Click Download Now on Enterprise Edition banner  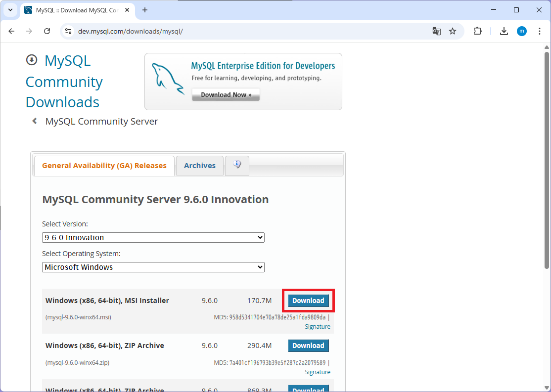(226, 95)
